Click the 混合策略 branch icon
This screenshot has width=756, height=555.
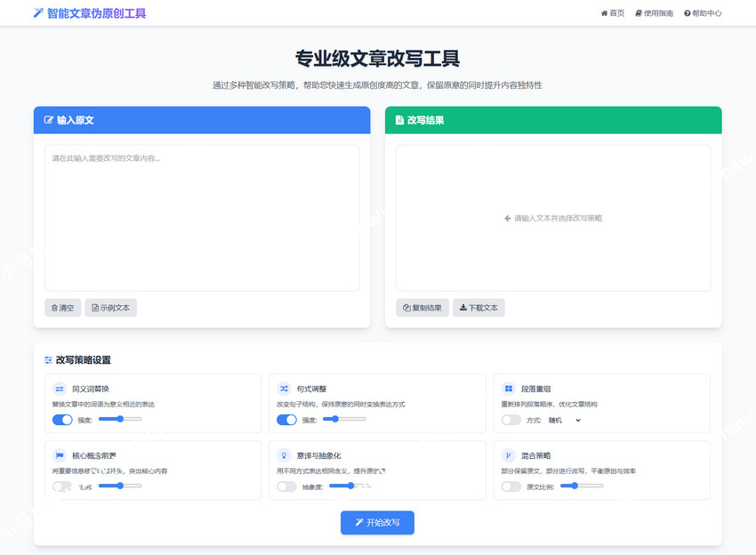click(x=508, y=455)
